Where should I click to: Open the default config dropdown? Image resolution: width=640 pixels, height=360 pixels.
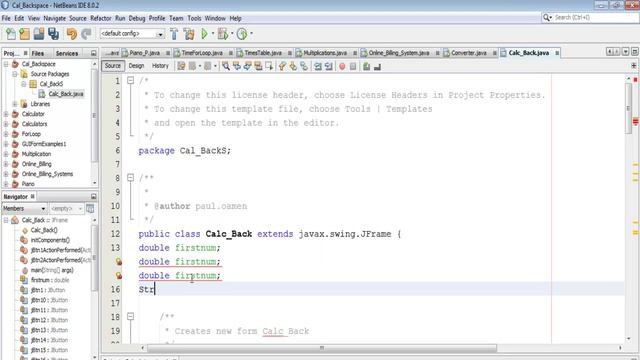click(x=132, y=34)
